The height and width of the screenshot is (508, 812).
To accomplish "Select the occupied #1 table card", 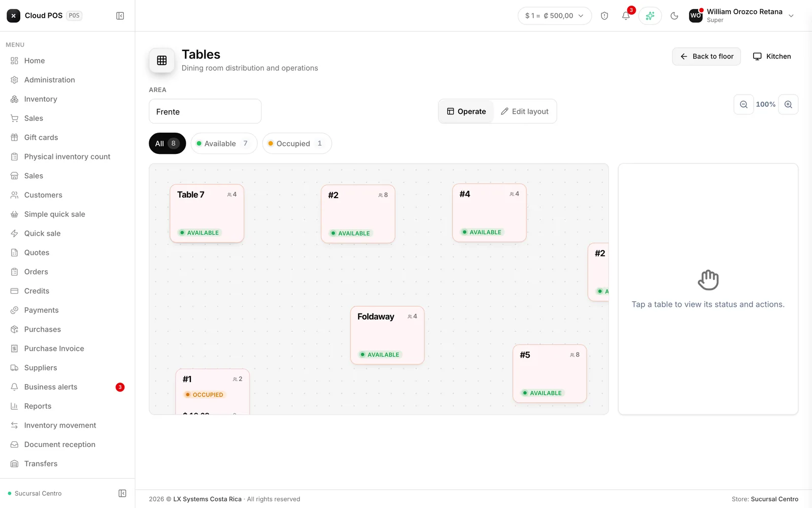I will coord(213,391).
